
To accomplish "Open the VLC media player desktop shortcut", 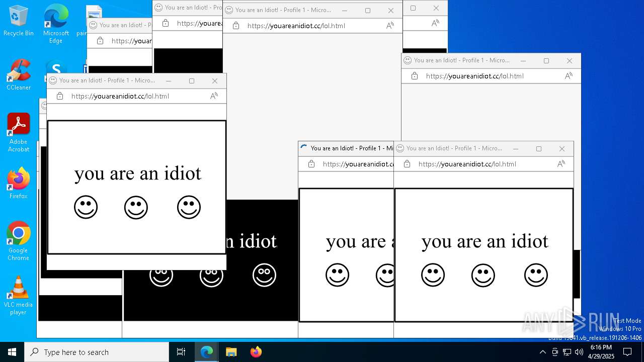I will coord(19,296).
